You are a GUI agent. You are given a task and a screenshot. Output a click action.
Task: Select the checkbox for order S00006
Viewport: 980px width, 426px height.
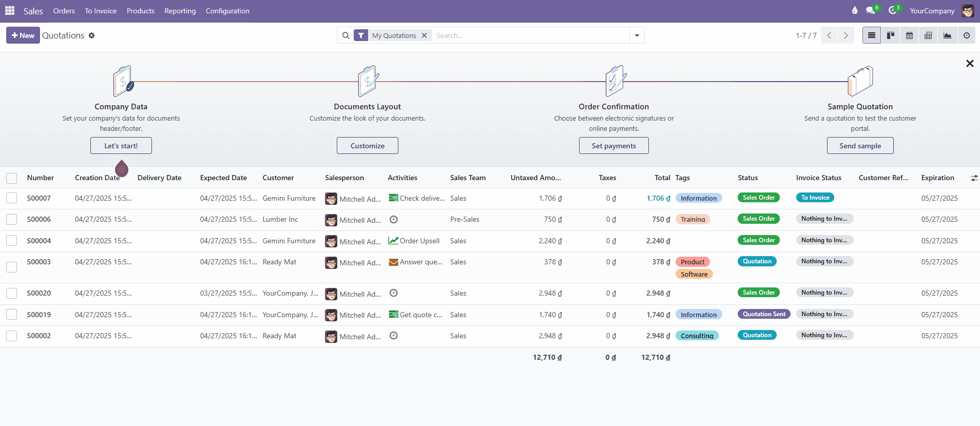point(11,219)
